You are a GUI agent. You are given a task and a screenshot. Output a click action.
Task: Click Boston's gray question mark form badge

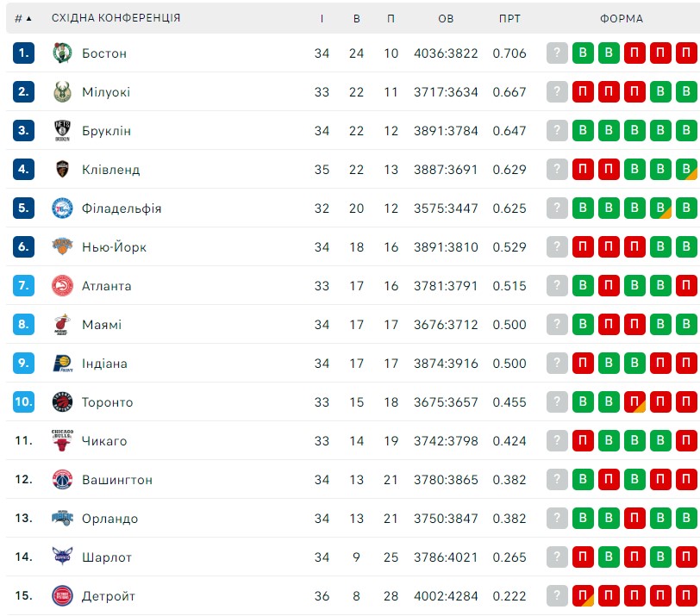pos(557,53)
